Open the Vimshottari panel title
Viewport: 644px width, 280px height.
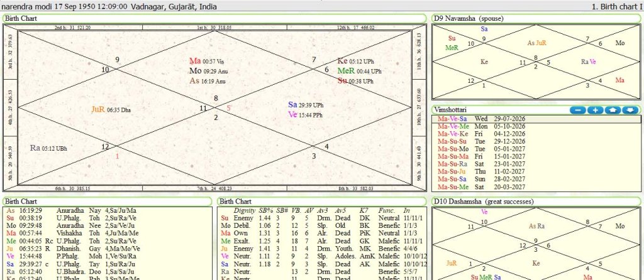tap(450, 110)
